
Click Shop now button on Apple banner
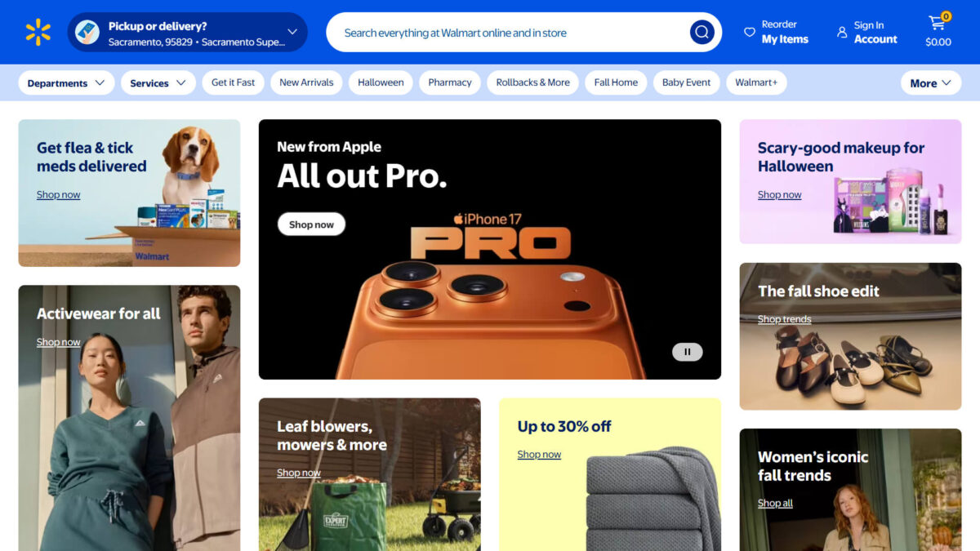[311, 224]
